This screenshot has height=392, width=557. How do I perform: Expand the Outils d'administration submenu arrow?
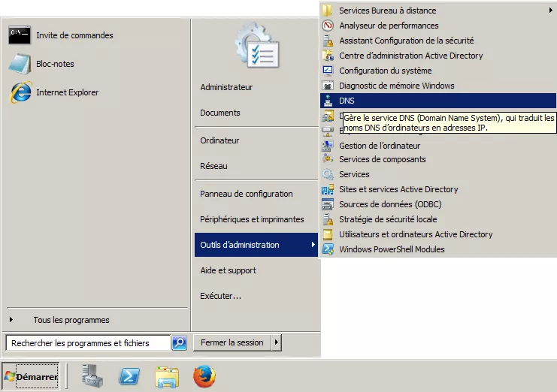coord(313,244)
